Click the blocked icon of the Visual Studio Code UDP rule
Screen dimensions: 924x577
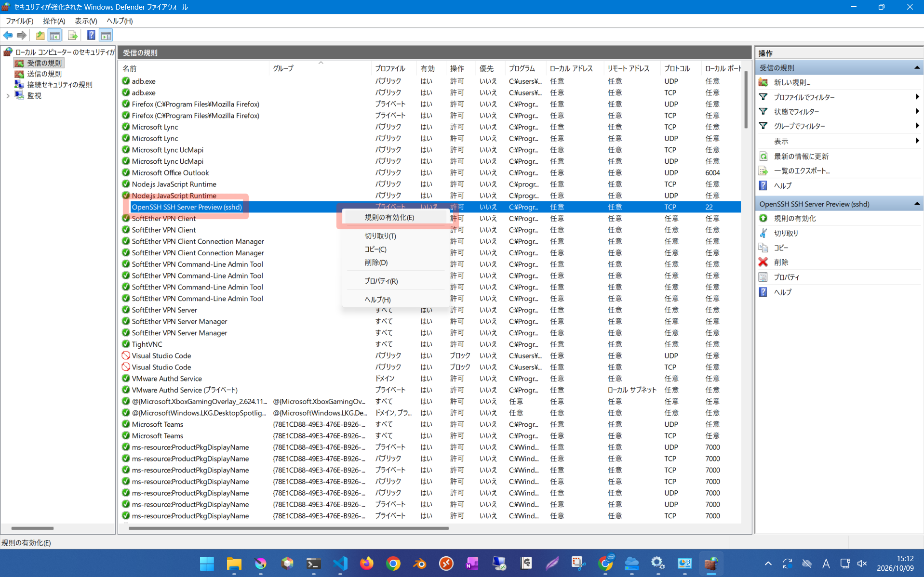click(126, 355)
